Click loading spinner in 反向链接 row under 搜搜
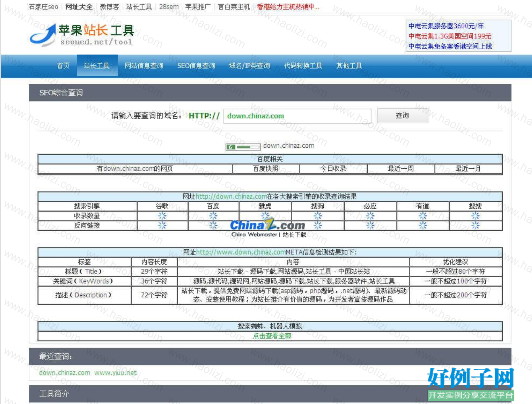Screen dimensions: 532x404 (475, 226)
